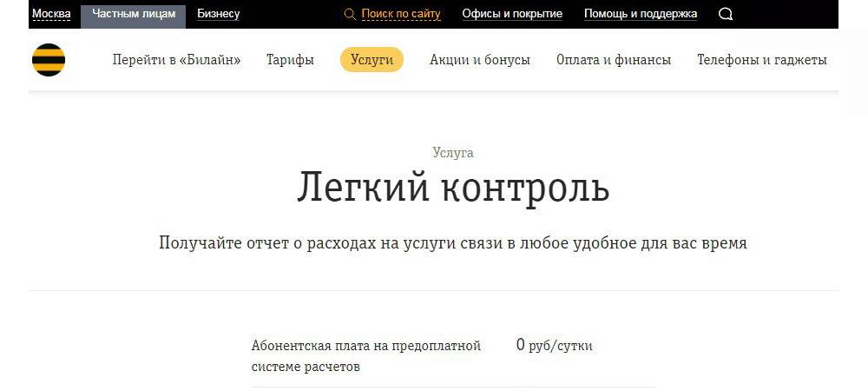
Task: Click the Услуга label above the heading
Action: 453,153
